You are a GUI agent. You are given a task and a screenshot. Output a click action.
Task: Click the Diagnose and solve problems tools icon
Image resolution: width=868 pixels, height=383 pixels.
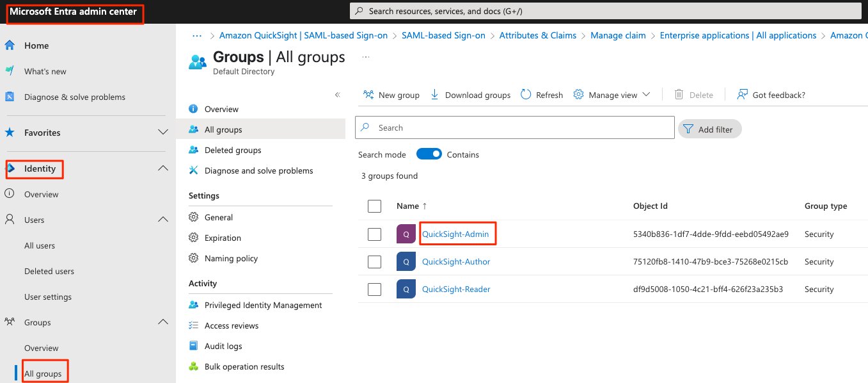pos(194,170)
